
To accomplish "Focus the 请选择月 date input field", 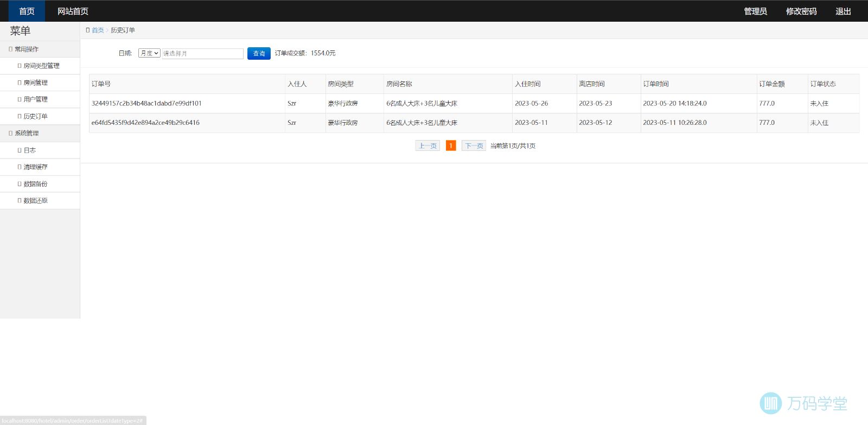I will click(x=202, y=53).
